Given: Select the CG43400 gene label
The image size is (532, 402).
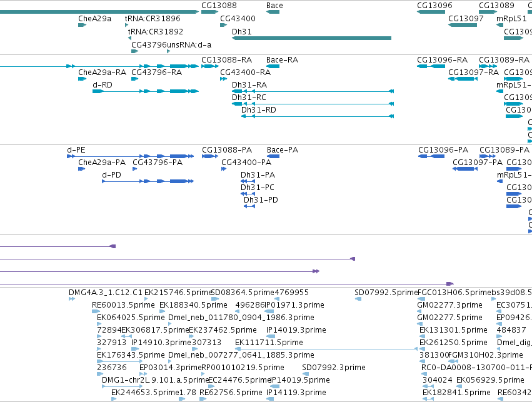Looking at the screenshot, I should (238, 19).
